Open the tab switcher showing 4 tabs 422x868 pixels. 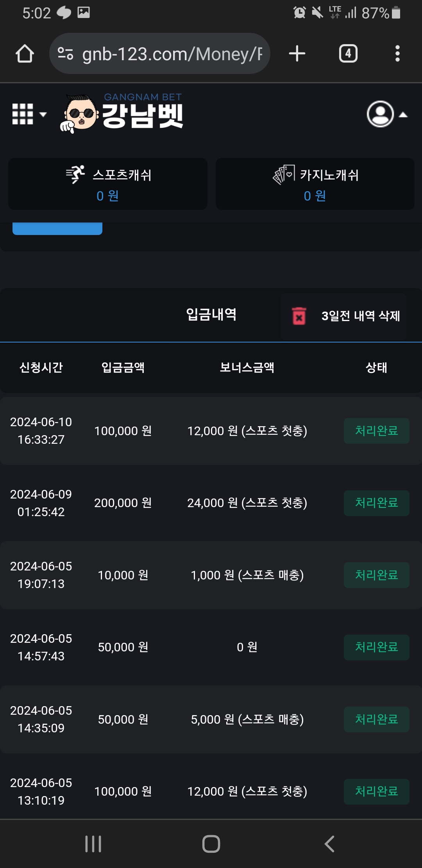[x=348, y=54]
